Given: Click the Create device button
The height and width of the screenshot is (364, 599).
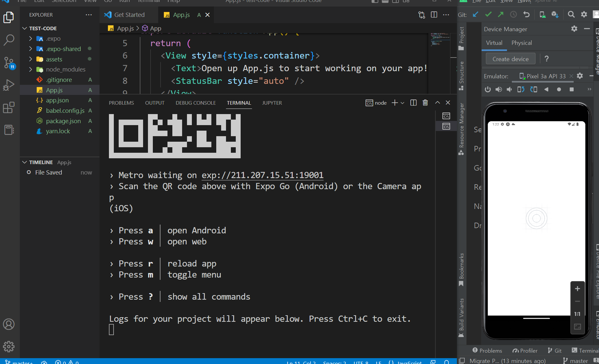Looking at the screenshot, I should [x=511, y=59].
